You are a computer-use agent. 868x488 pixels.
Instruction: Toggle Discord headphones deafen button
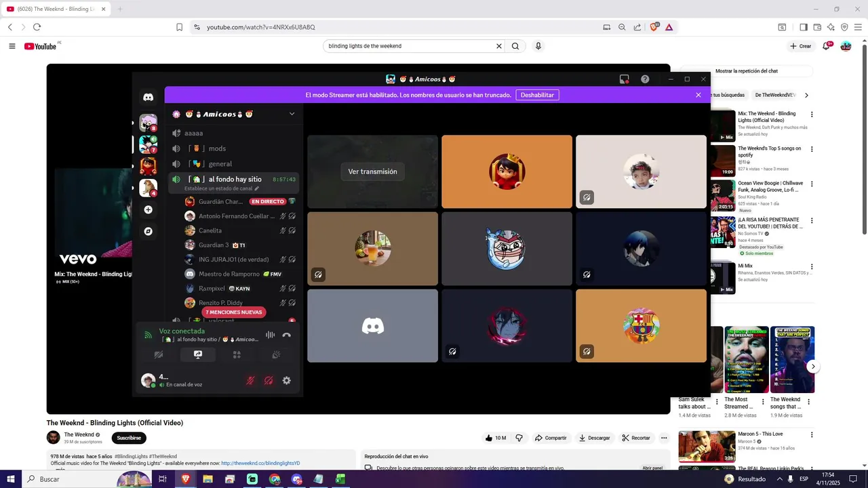pyautogui.click(x=269, y=381)
